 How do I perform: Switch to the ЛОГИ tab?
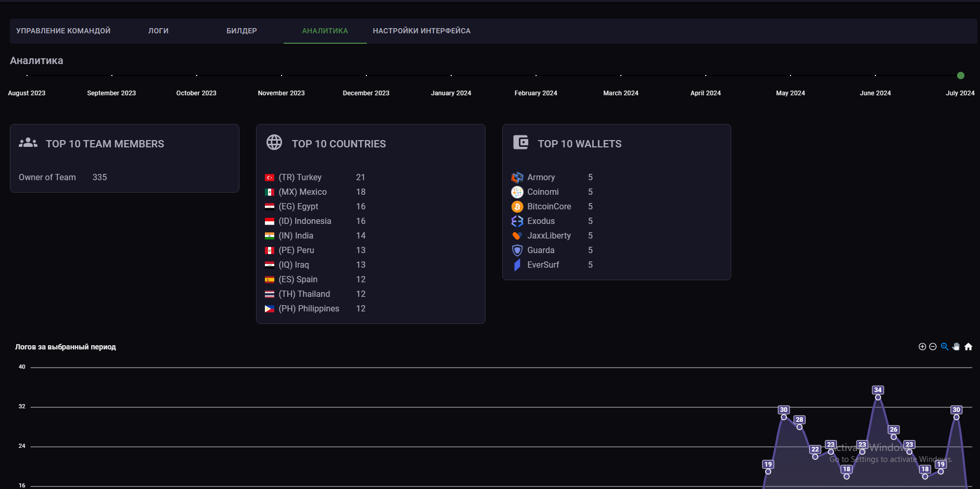(158, 31)
